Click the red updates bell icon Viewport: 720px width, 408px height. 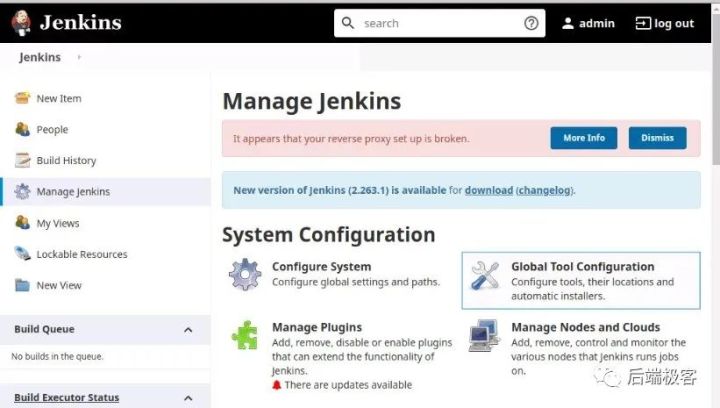coord(276,385)
